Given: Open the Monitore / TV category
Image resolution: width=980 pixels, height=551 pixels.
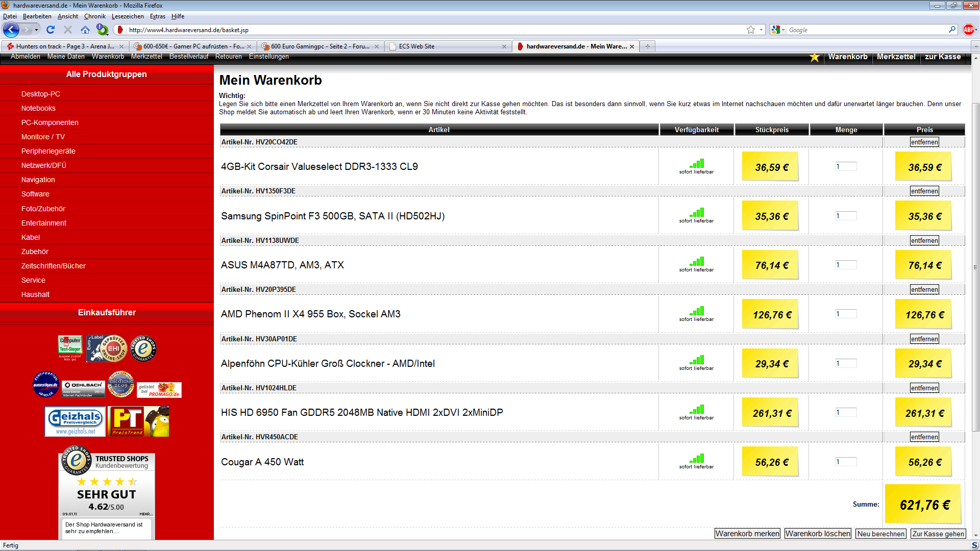Looking at the screenshot, I should (43, 137).
